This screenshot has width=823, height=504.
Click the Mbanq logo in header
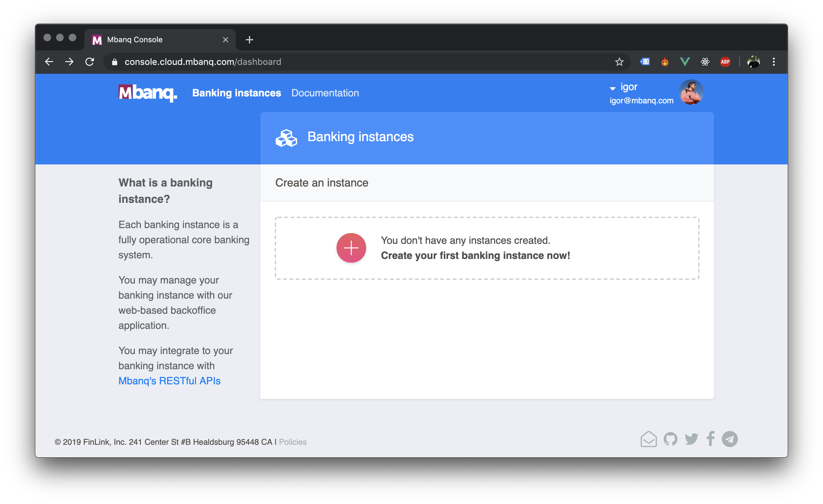[x=148, y=93]
